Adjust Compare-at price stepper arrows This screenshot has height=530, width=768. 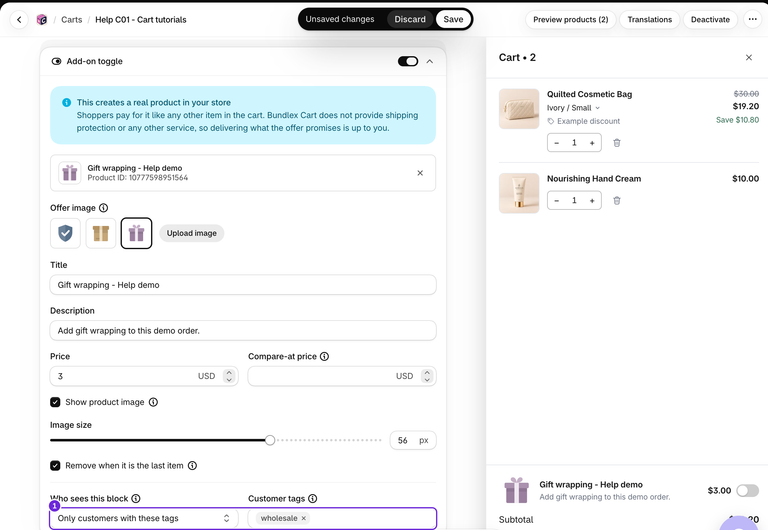click(427, 376)
